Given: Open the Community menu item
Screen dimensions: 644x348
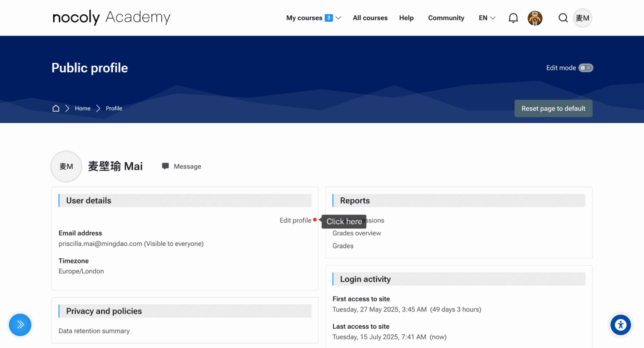Looking at the screenshot, I should (446, 18).
